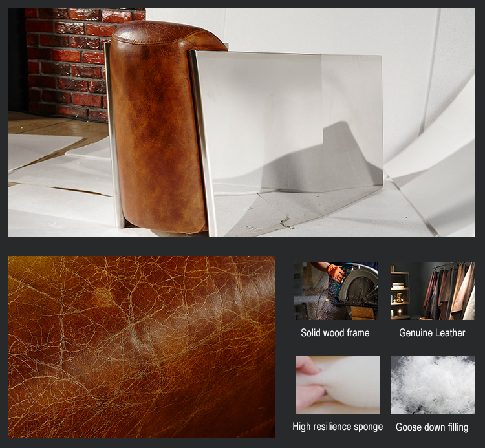485x448 pixels.
Task: Select the circular saw woodworking thumbnail
Action: 336,291
